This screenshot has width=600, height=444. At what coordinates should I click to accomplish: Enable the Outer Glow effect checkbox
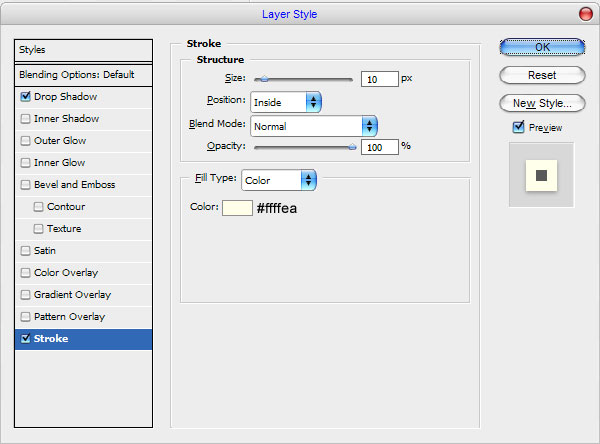[25, 140]
